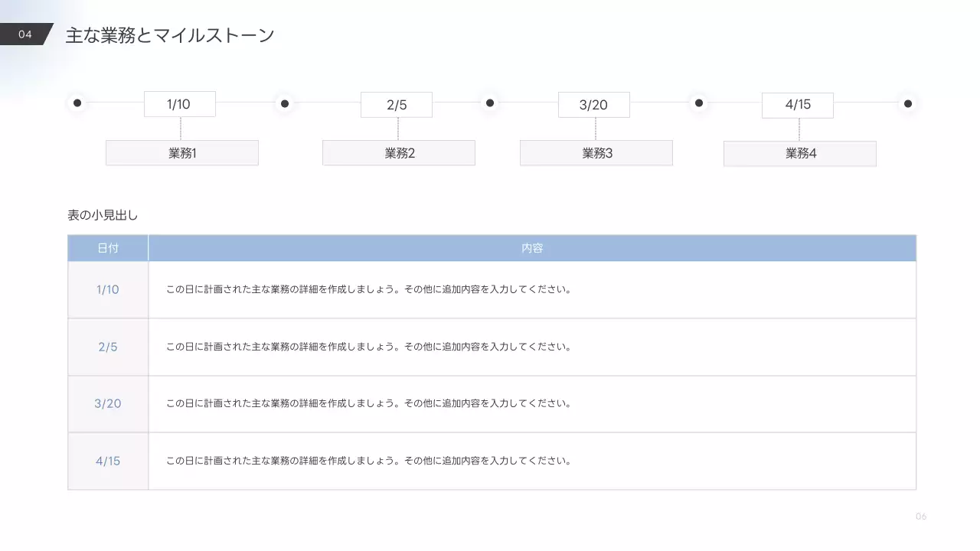Select the 業務3 task label box
Screen dimensions: 980x551
coord(596,152)
